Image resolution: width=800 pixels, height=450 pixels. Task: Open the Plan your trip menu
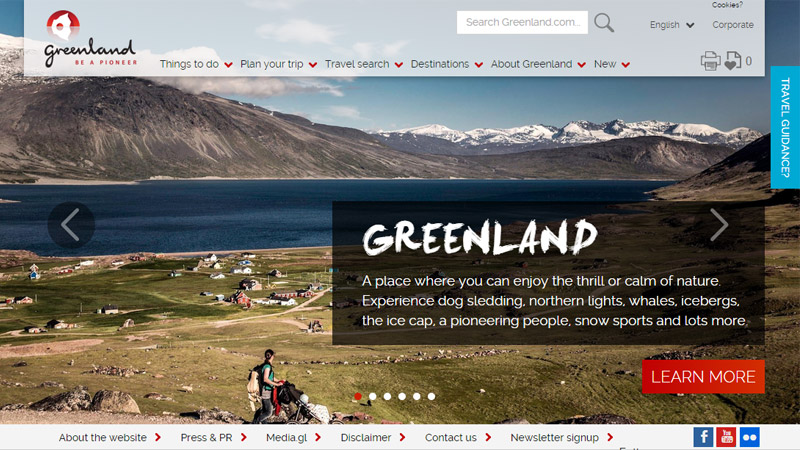279,64
